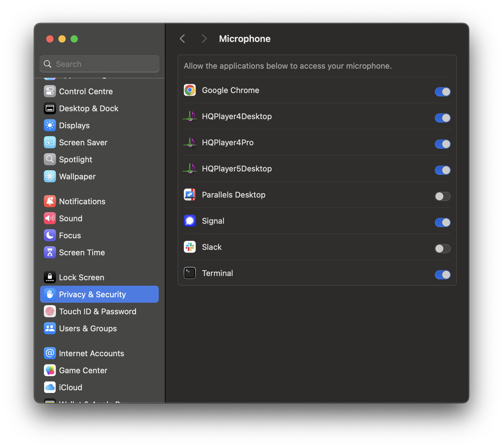Screen dimensions: 503x448
Task: Go forward with the right chevron
Action: (204, 39)
